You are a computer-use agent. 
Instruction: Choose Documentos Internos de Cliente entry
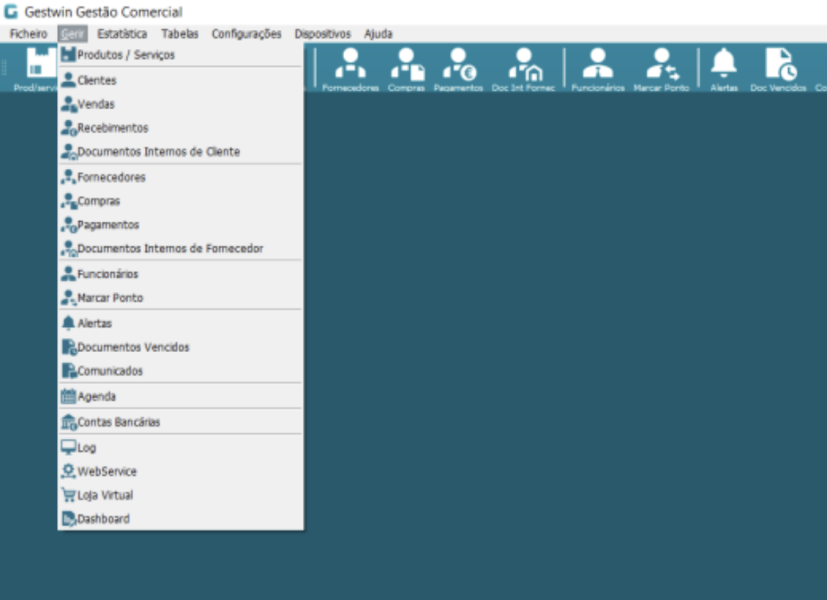click(158, 152)
